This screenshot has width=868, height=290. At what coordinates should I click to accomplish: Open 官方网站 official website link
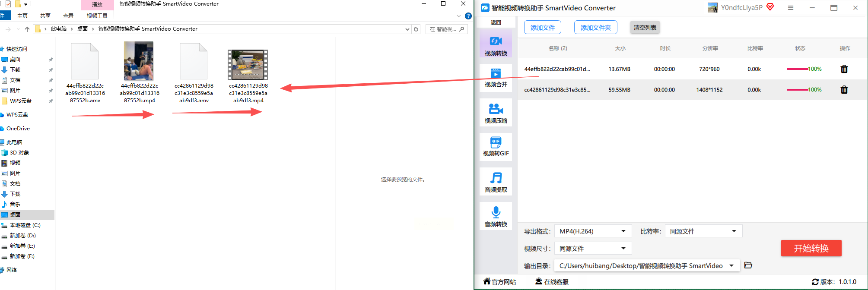pos(499,282)
